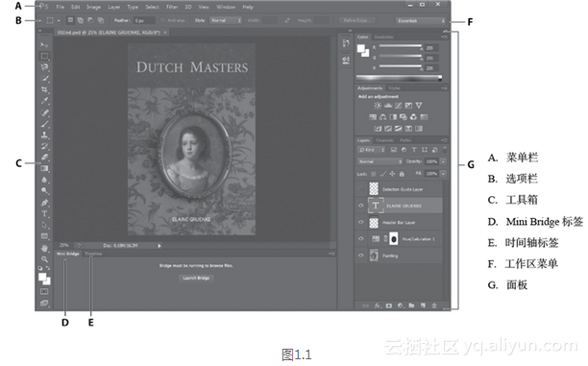Add a Vibrance adjustment

419,106
